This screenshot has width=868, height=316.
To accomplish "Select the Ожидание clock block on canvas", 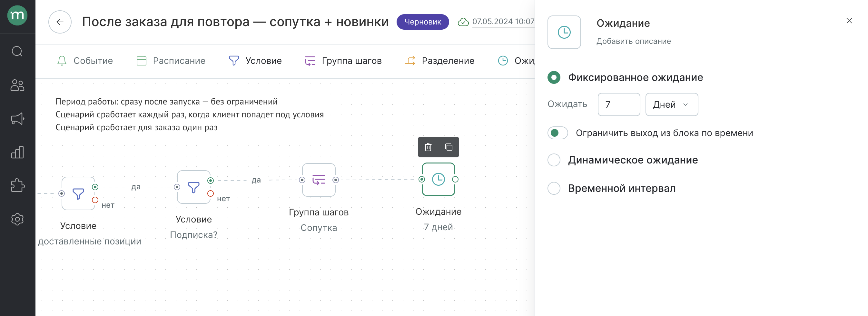I will (x=439, y=179).
